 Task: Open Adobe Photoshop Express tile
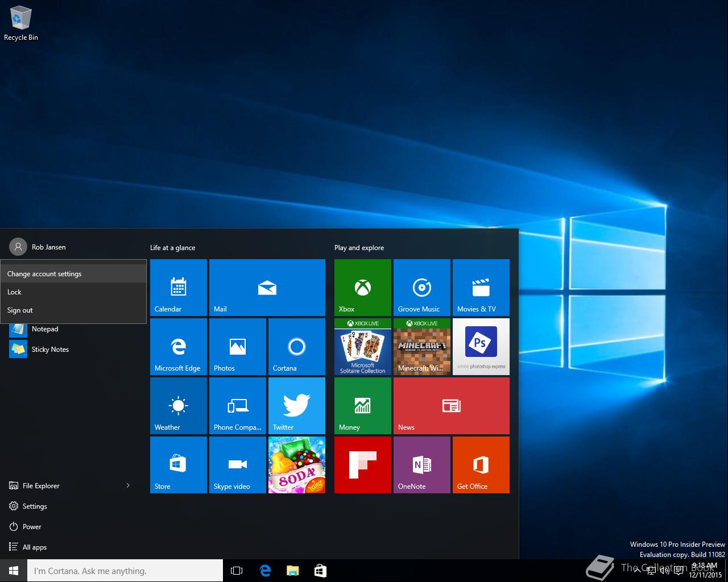click(481, 347)
